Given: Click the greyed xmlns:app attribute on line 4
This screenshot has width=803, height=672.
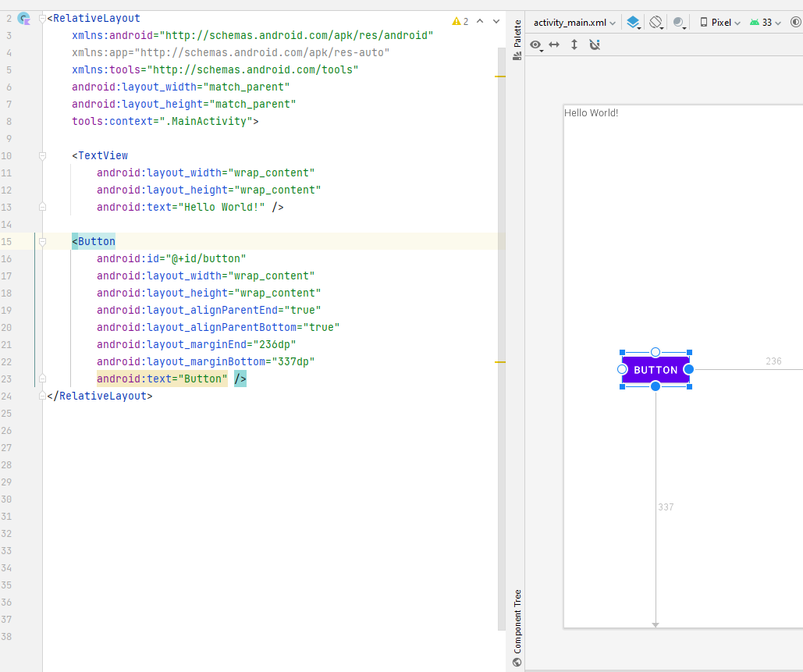Looking at the screenshot, I should click(x=230, y=52).
